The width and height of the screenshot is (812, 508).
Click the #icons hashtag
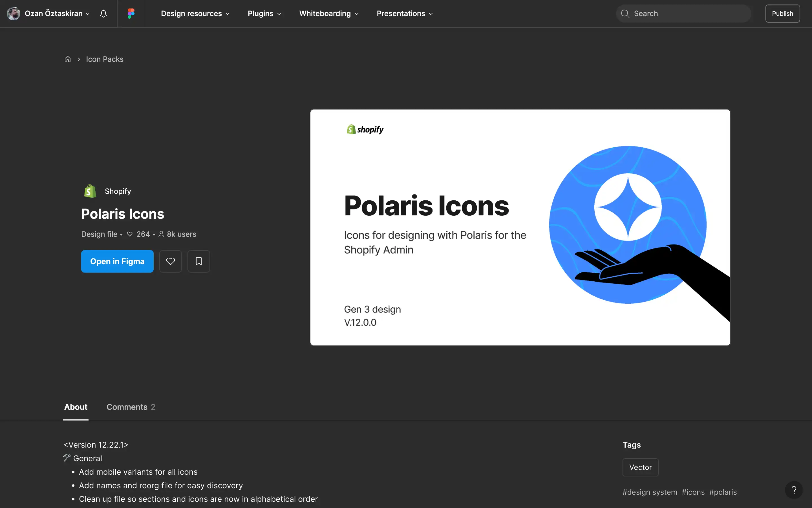[693, 492]
